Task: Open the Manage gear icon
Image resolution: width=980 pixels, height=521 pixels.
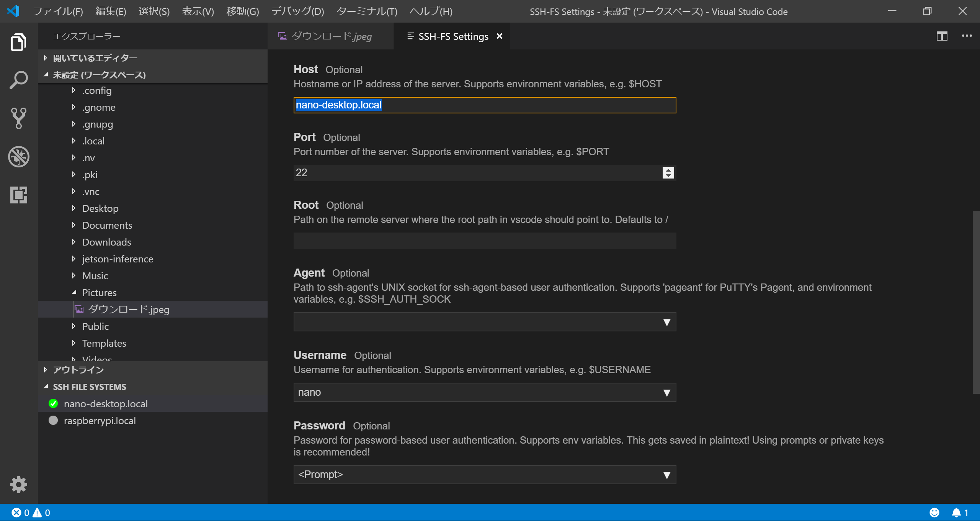Action: tap(18, 485)
